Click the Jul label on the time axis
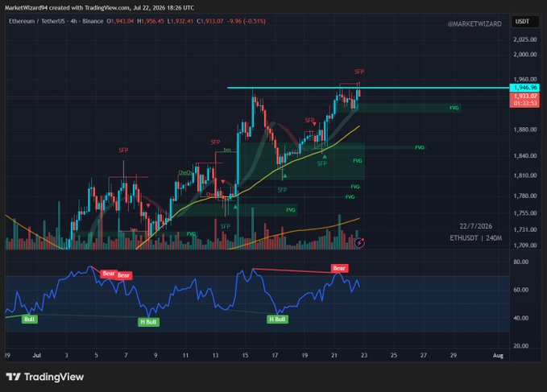This screenshot has height=392, width=547. coord(36,356)
